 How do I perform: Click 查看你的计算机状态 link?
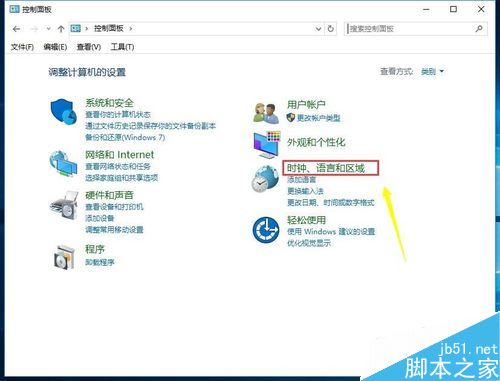[x=118, y=115]
